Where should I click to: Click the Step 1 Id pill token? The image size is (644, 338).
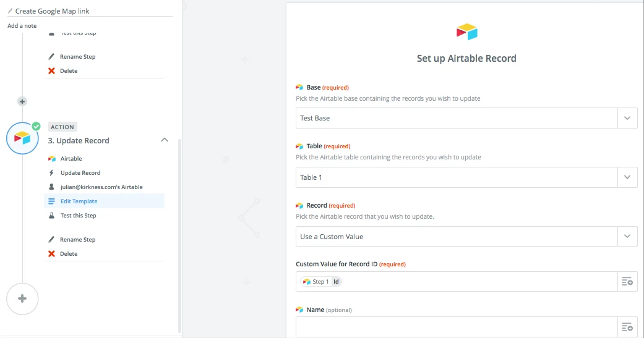point(321,281)
